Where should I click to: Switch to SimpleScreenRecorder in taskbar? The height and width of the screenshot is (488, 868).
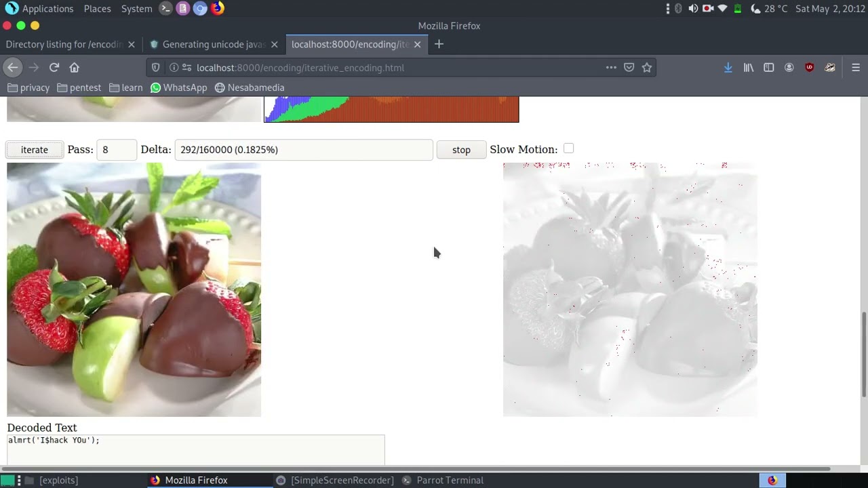point(336,480)
